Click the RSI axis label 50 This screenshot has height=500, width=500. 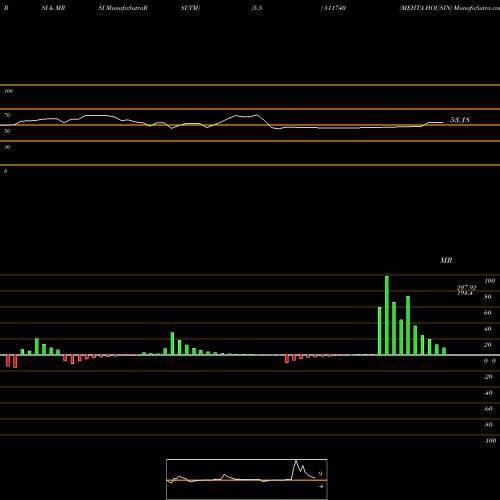(7, 131)
